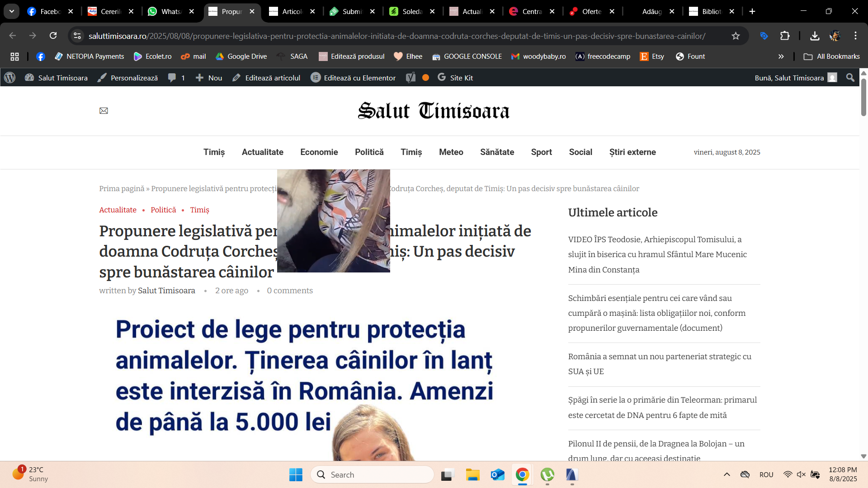The image size is (868, 488).
Task: Reload the current page
Action: click(53, 36)
